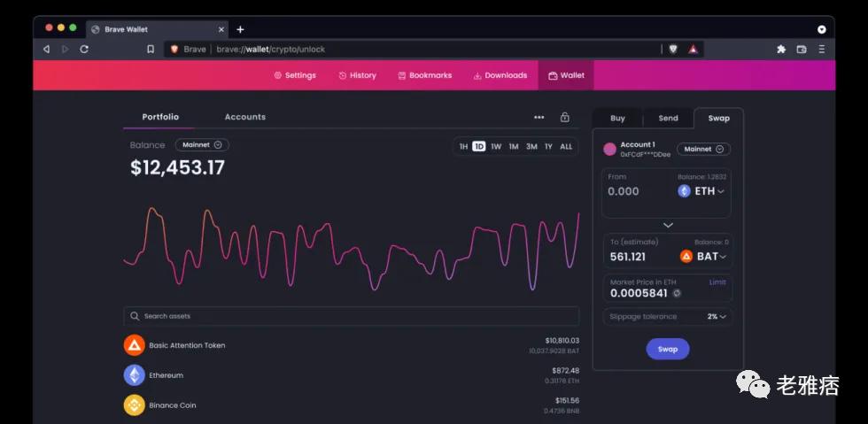Click the $151.56 Binance Coin value
Viewport: 868px width, 424px height.
[568, 400]
